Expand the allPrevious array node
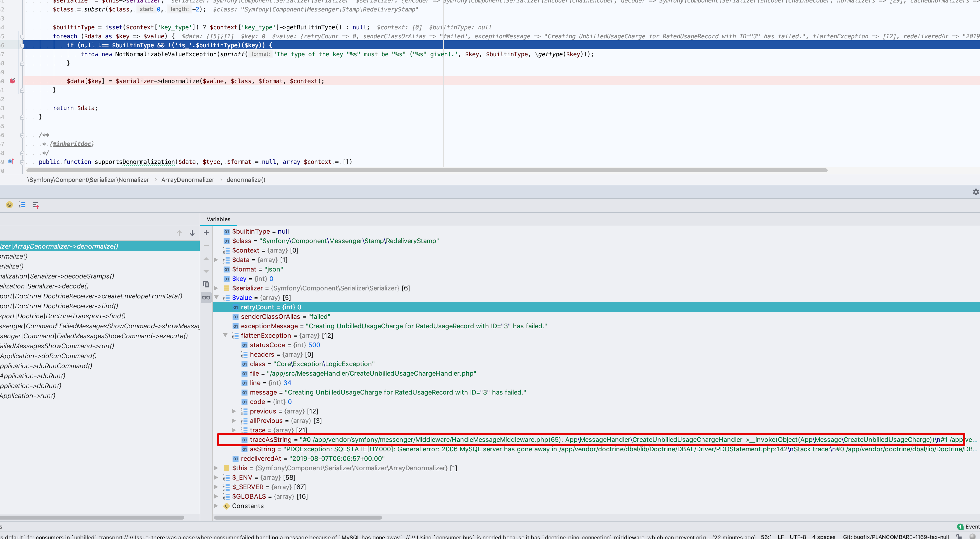Screen dimensions: 980x539 [x=234, y=421]
